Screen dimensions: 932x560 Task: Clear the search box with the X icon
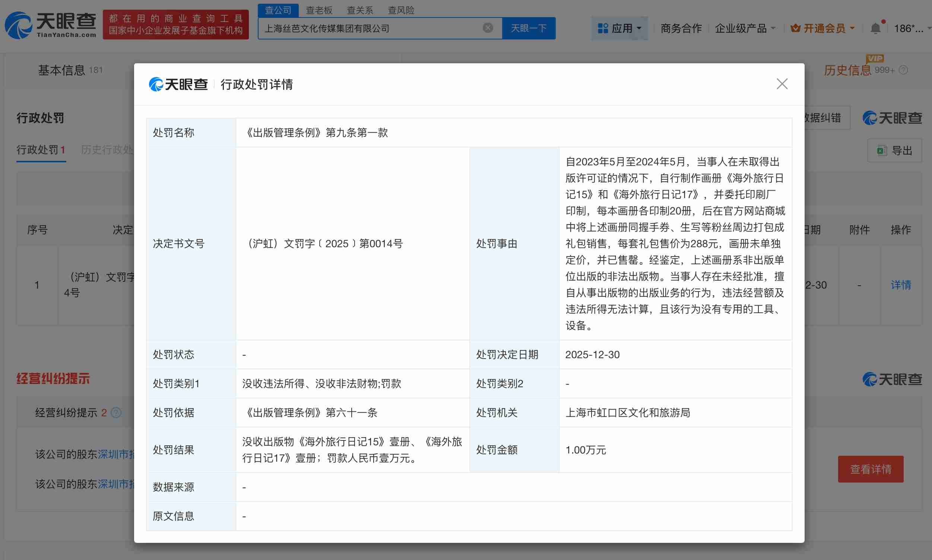[x=488, y=27]
